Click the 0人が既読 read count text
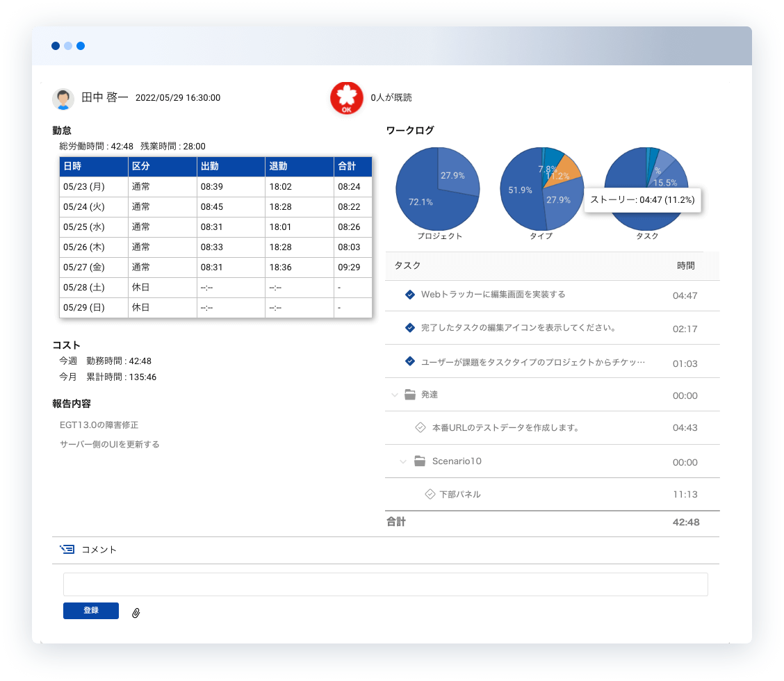The width and height of the screenshot is (784, 681). (391, 98)
